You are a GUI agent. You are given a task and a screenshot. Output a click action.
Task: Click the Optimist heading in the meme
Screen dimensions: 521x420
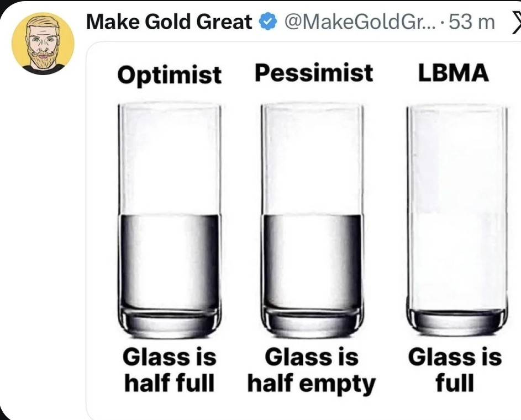click(x=169, y=75)
